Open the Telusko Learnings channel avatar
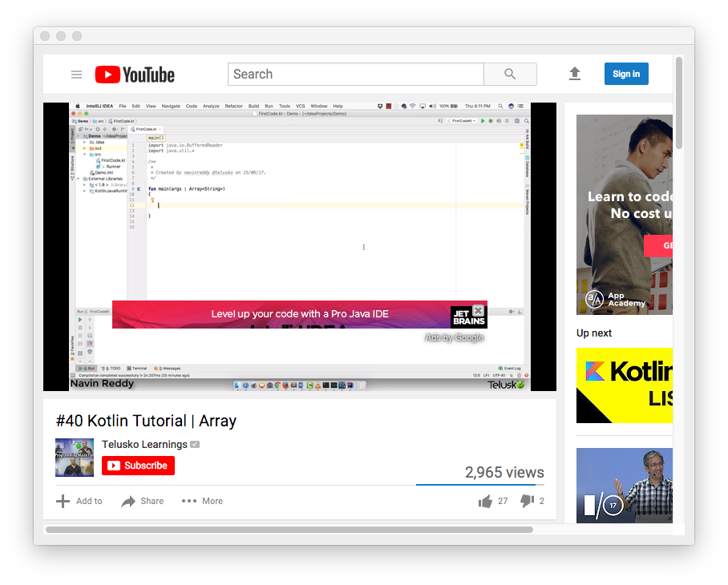This screenshot has height=585, width=728. pyautogui.click(x=75, y=458)
